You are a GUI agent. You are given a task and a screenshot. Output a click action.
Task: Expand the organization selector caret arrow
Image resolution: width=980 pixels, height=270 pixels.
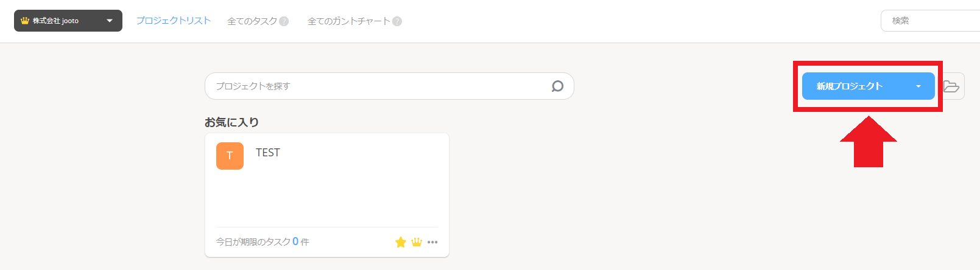click(110, 21)
